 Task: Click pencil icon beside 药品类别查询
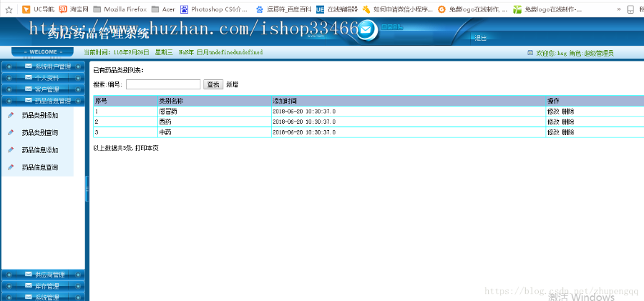11,133
